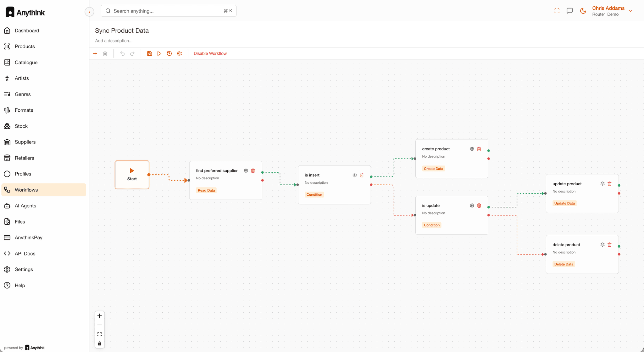
Task: Enter fullscreen using the header expand icon
Action: 557,11
